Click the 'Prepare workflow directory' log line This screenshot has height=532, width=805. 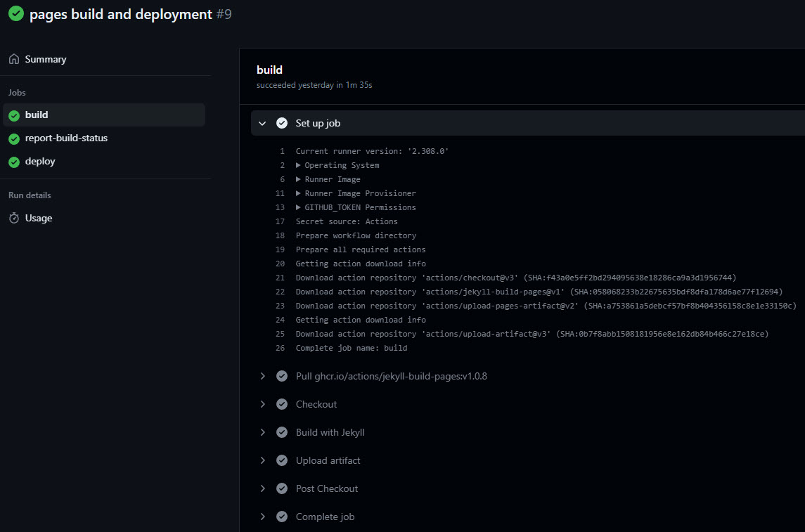coord(356,235)
